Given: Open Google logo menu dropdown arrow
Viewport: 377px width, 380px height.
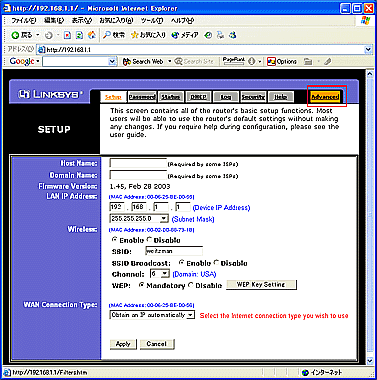Looking at the screenshot, I should [x=38, y=62].
